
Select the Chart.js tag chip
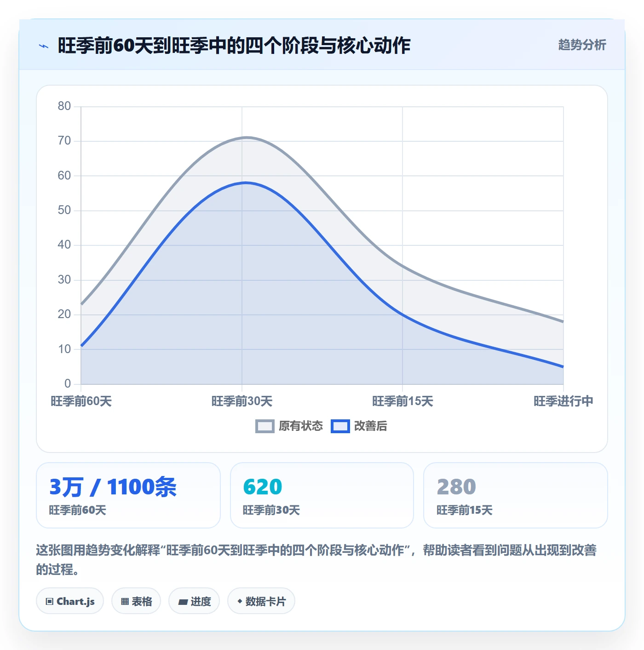70,601
